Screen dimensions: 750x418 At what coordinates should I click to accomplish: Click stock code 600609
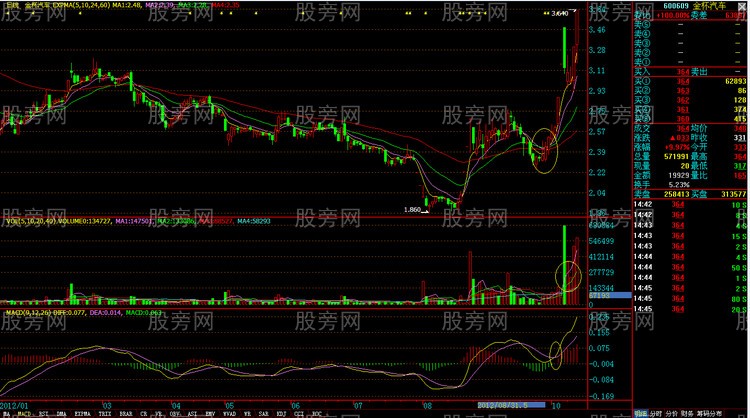[676, 6]
